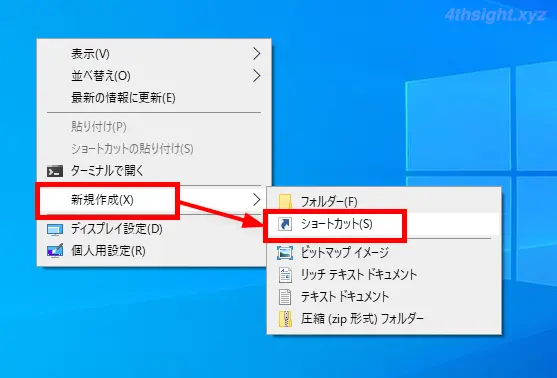
Task: Click the zip compressed folder icon
Action: pyautogui.click(x=285, y=319)
